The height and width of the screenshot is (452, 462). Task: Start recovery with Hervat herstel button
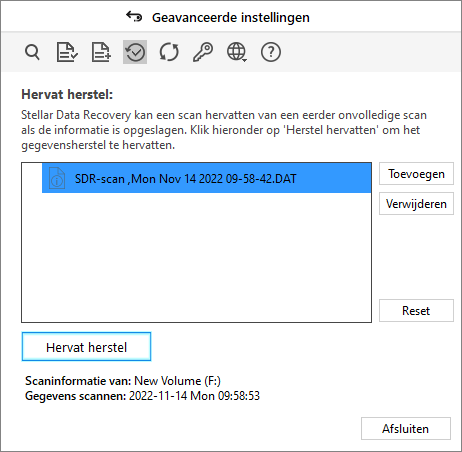click(x=86, y=347)
